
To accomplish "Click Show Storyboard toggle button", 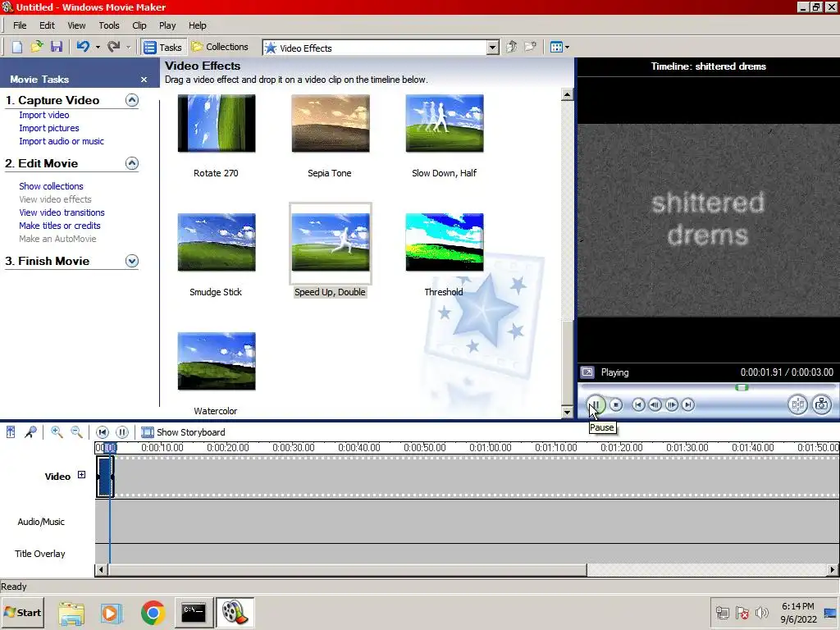I will coord(183,431).
